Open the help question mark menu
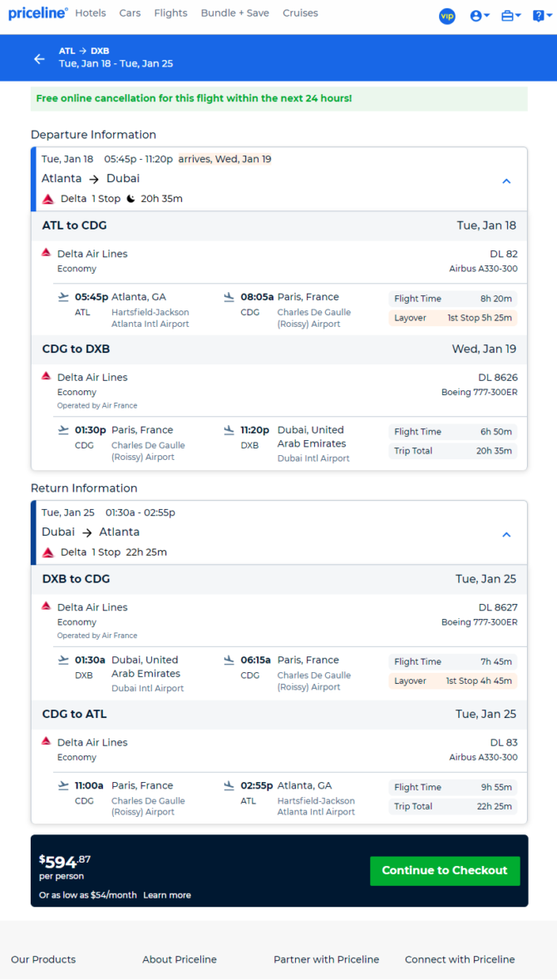The image size is (557, 980). (542, 17)
